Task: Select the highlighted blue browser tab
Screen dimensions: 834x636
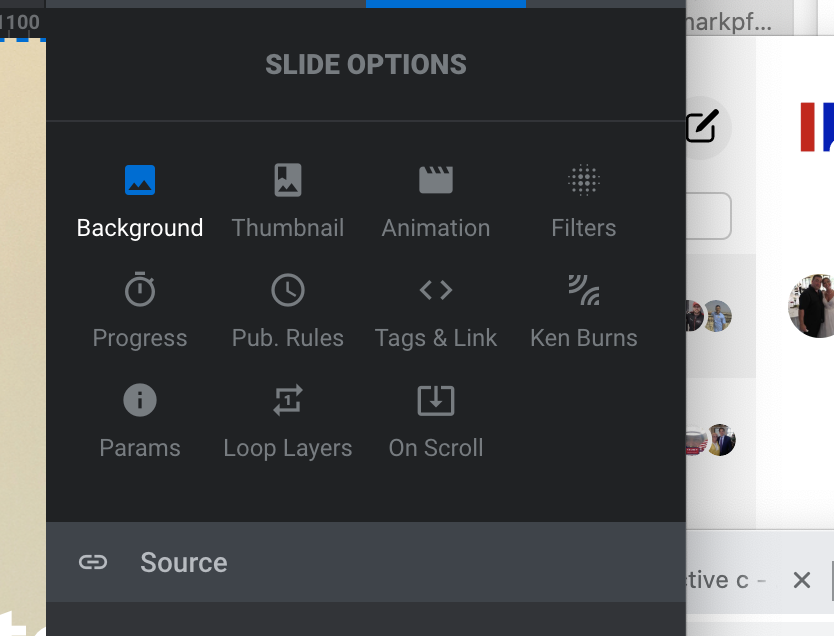Action: click(x=445, y=5)
